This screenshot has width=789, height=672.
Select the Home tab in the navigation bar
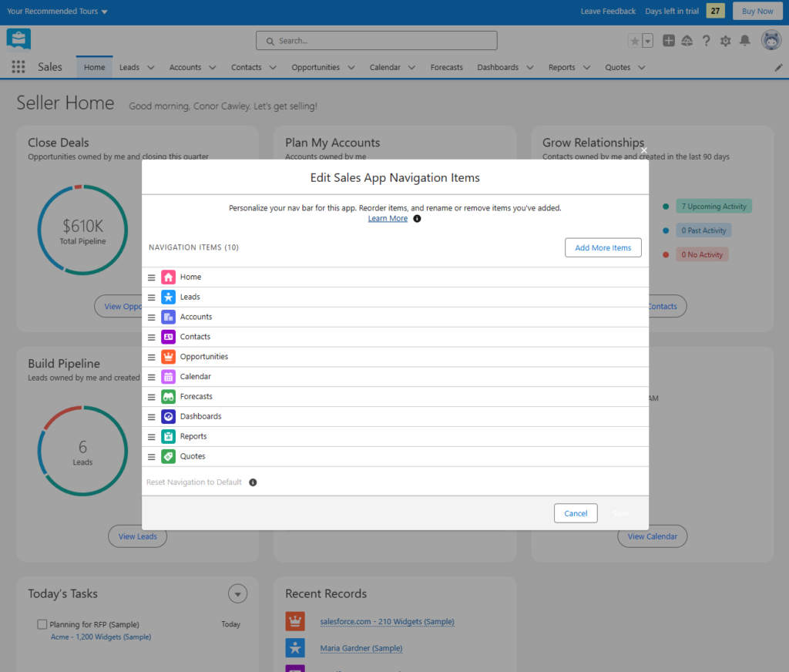point(94,67)
